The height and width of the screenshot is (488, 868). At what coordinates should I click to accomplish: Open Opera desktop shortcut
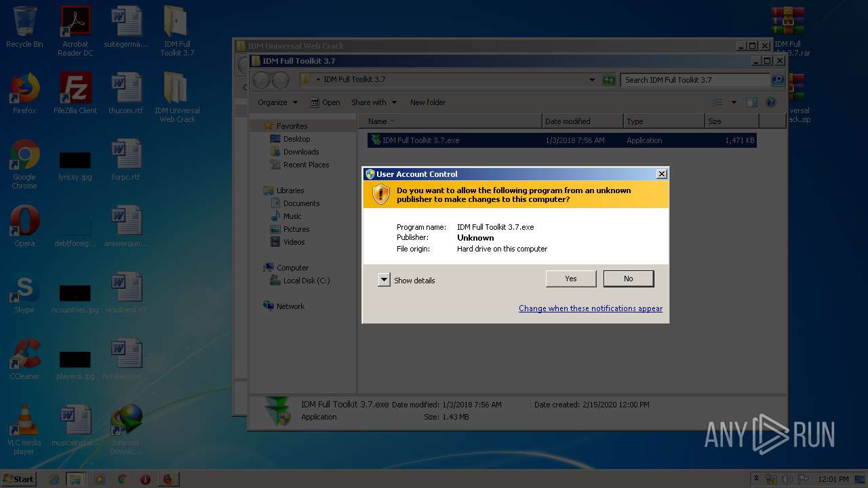[x=24, y=226]
